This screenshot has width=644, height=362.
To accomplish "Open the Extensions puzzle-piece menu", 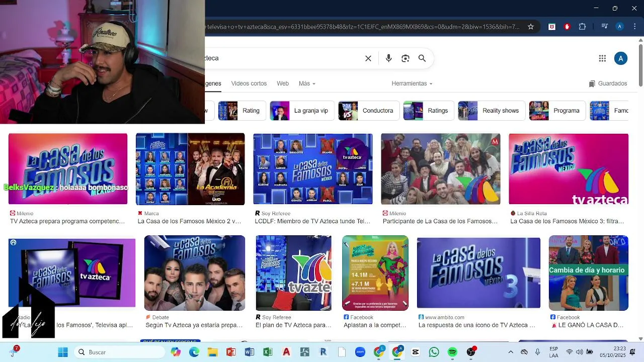I will [x=582, y=27].
